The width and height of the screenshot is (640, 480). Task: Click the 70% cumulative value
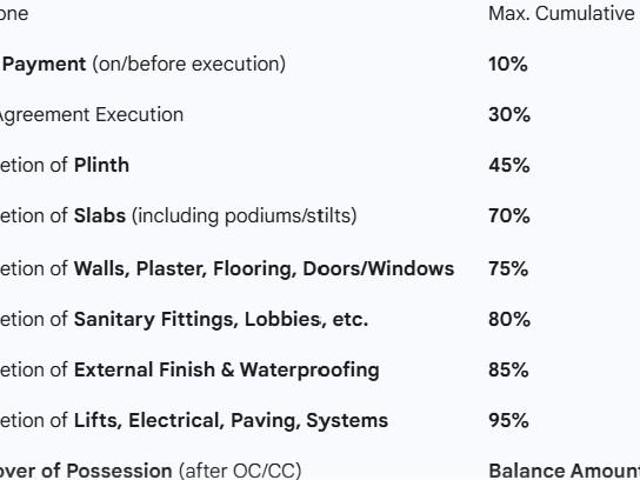[509, 215]
